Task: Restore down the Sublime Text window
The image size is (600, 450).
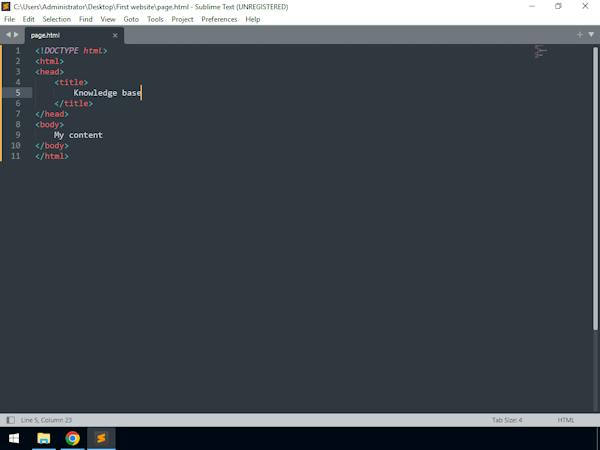Action: (558, 7)
